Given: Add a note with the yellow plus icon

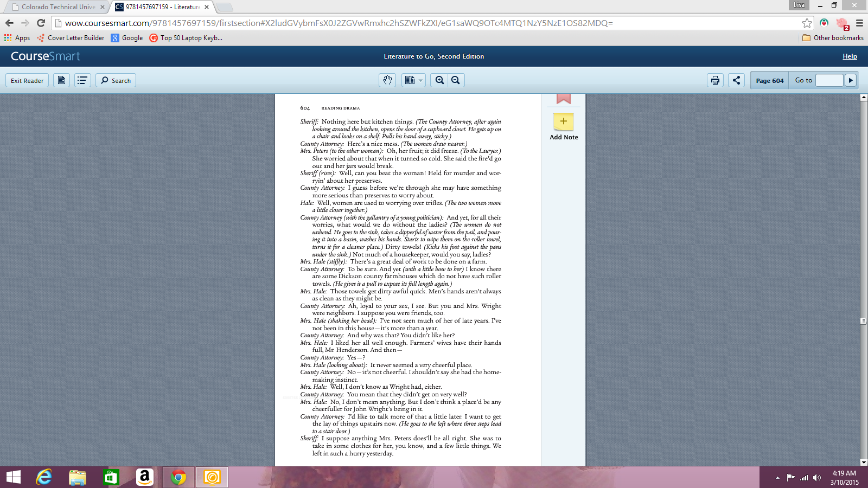Looking at the screenshot, I should [564, 121].
